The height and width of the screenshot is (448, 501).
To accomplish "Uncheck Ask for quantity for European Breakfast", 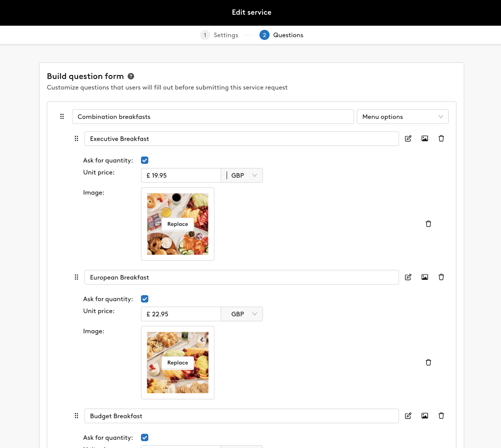I will 145,299.
